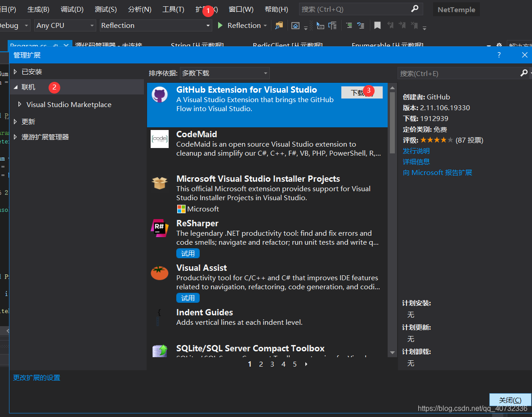Click 试用 button under Visual Assist
Viewport: 532px width, 417px height.
pos(188,298)
